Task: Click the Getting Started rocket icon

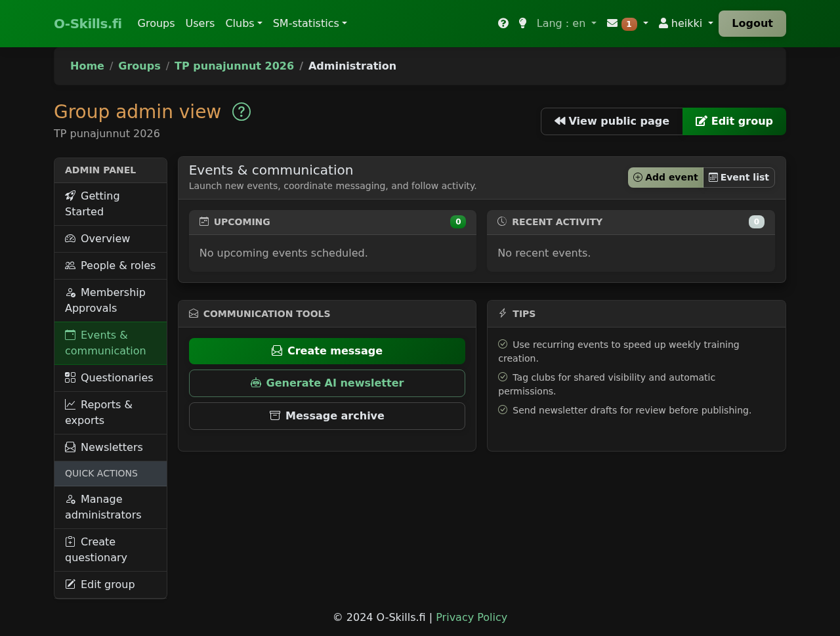Action: [x=70, y=196]
